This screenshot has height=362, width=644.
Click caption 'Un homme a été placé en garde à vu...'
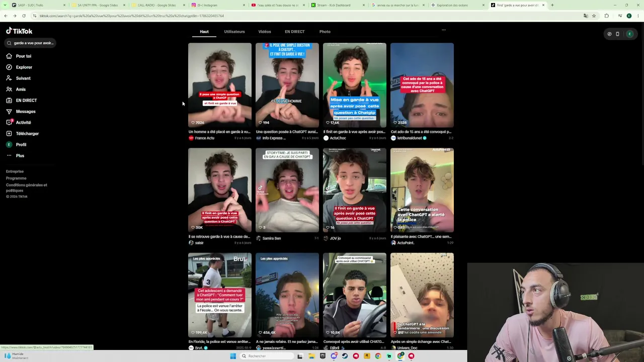coord(219,132)
